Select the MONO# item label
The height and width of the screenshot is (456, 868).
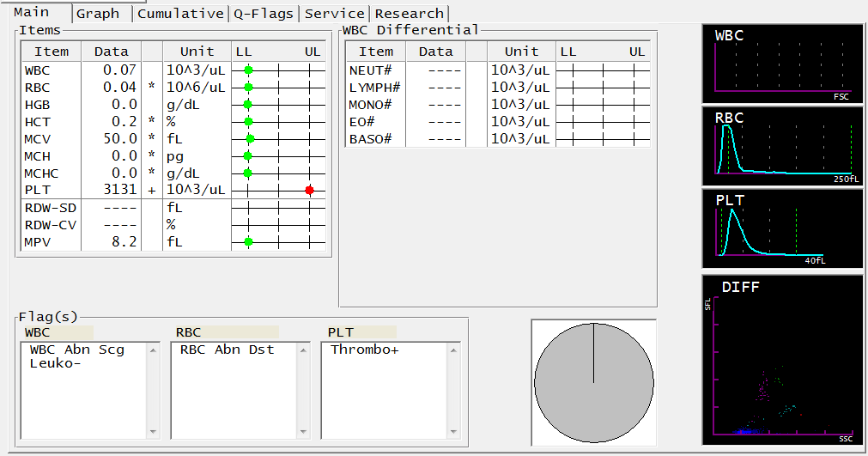coord(370,105)
